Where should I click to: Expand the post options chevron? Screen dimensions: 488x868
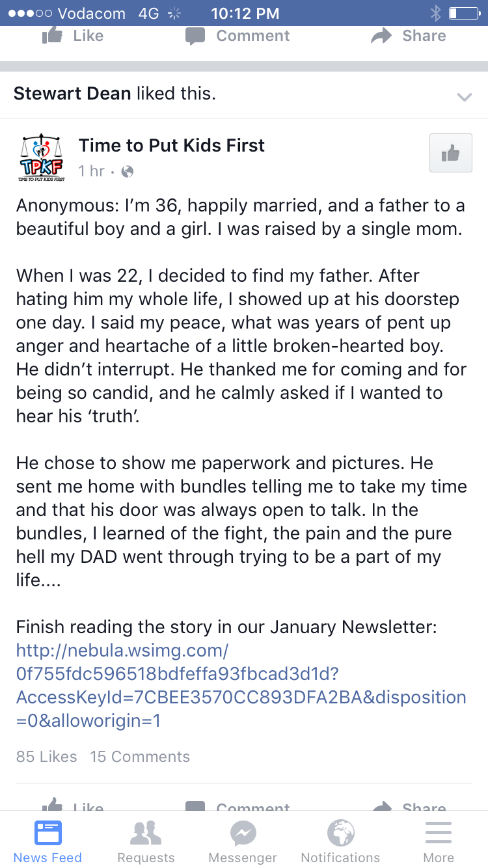464,97
